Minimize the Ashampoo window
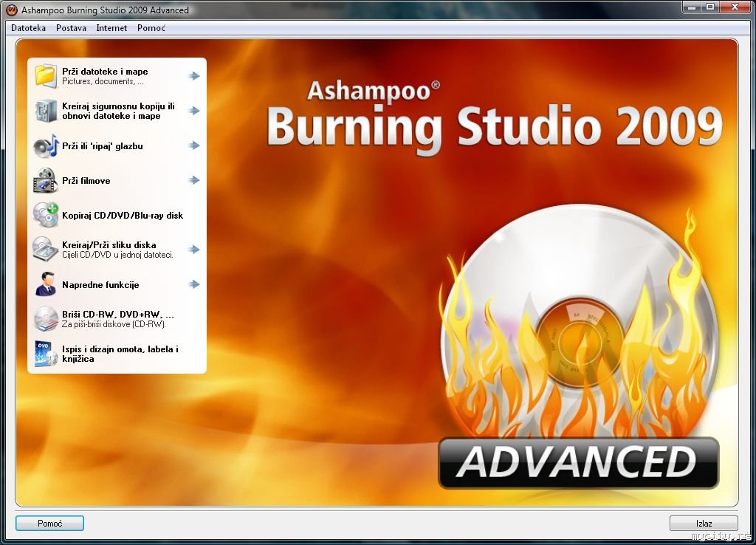Viewport: 756px width, 545px height. point(693,7)
